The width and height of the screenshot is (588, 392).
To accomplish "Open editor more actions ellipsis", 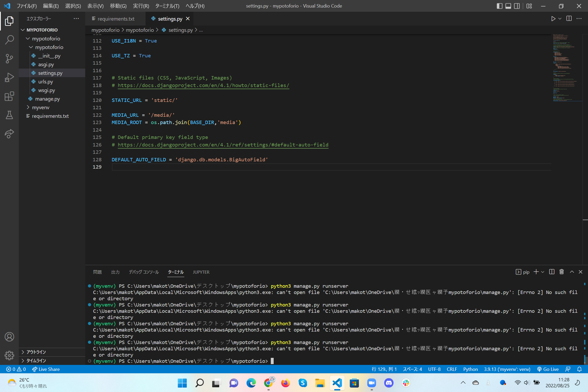I will (x=579, y=19).
